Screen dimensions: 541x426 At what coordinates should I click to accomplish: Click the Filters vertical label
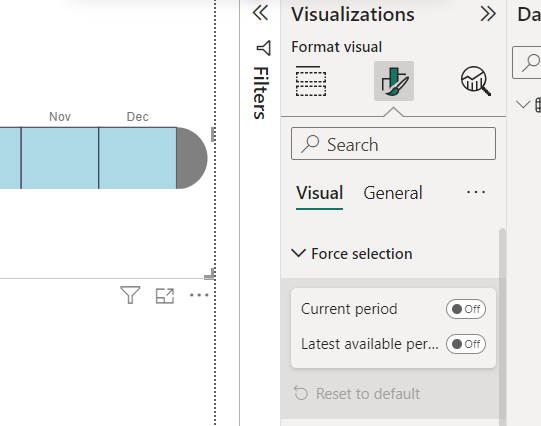click(x=261, y=93)
